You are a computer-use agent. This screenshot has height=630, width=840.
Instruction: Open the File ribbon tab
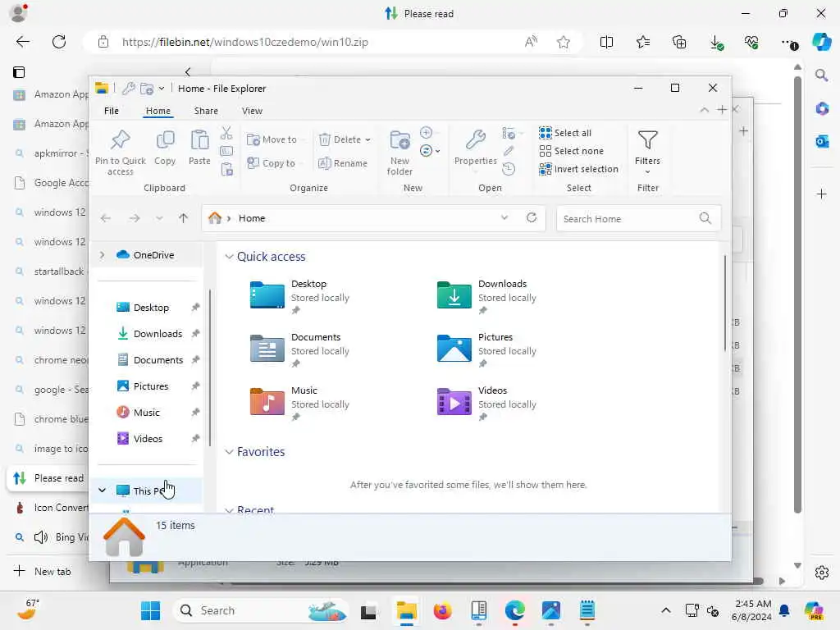(x=112, y=111)
